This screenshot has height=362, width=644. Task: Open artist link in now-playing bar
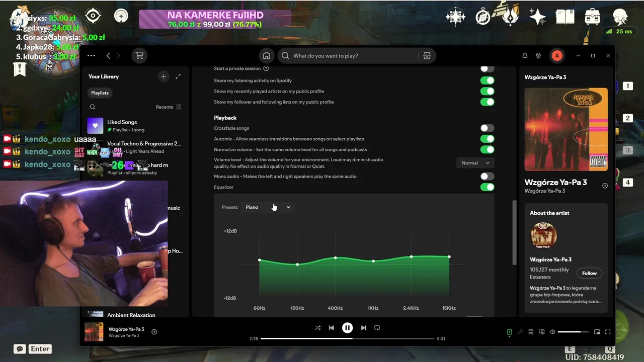click(124, 335)
